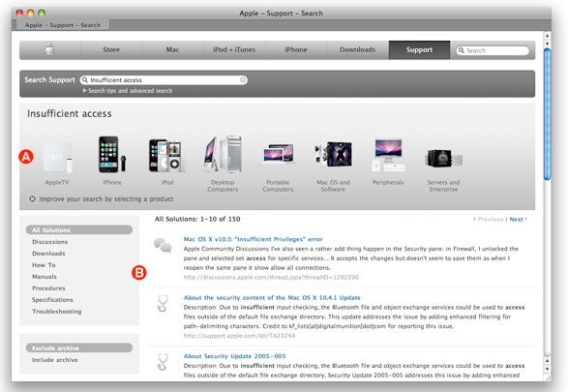Click the Insufficient access results heading
The height and width of the screenshot is (392, 568).
click(x=70, y=114)
